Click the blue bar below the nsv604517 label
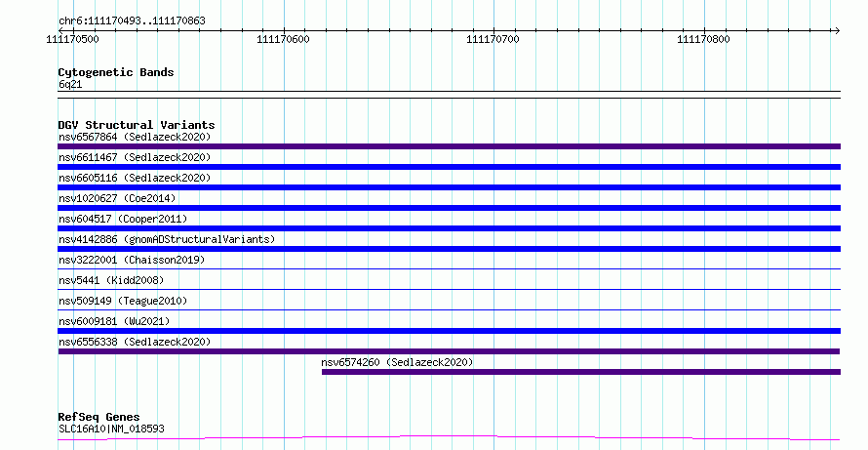The width and height of the screenshot is (868, 450). click(x=449, y=228)
